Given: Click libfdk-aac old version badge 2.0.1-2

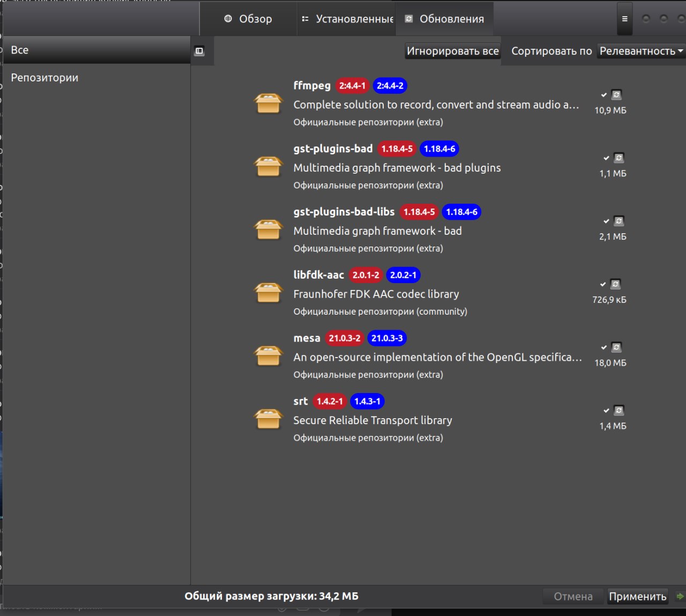Looking at the screenshot, I should (366, 275).
